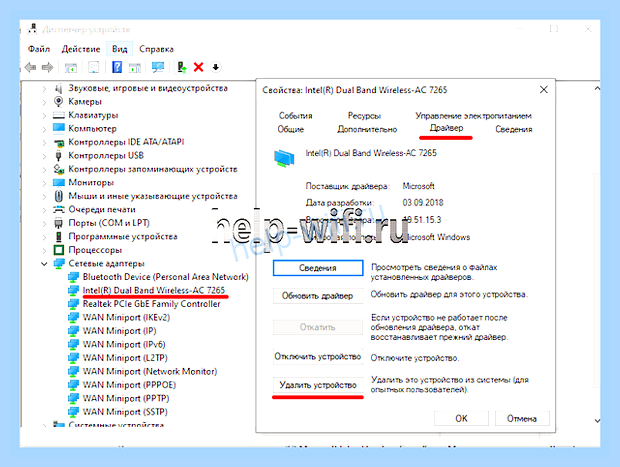Click the Keyboards category icon
Screen dimensions: 620x467
click(x=59, y=115)
